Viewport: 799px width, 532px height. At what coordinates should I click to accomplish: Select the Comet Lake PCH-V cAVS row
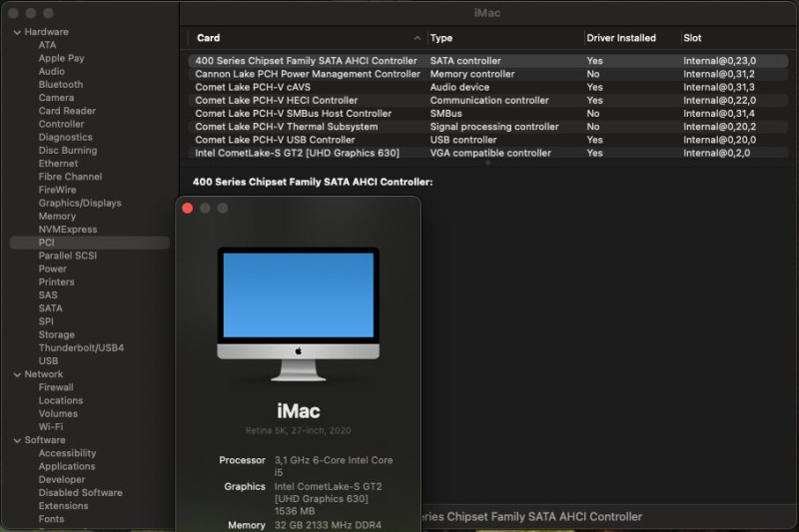click(488, 88)
